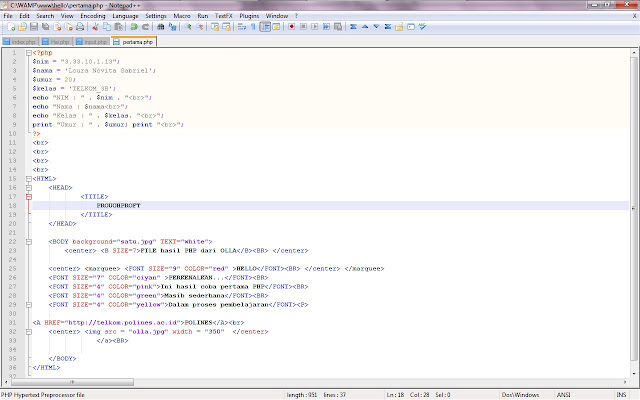Click the Cut toolbar icon
This screenshot has width=640, height=400.
(93, 28)
